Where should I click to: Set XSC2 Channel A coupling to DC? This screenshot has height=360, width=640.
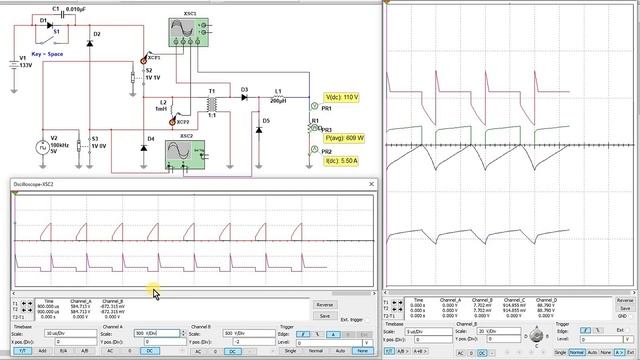click(x=149, y=351)
